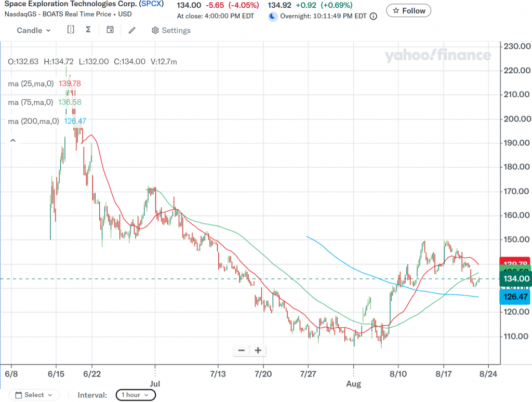
Task: Click the gear icon beside Settings
Action: click(155, 31)
